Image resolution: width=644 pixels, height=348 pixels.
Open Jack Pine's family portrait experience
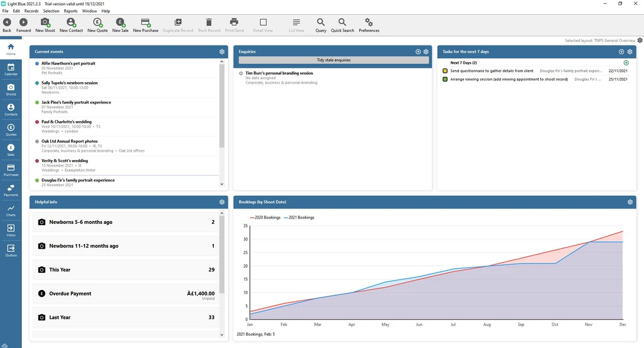[125, 107]
